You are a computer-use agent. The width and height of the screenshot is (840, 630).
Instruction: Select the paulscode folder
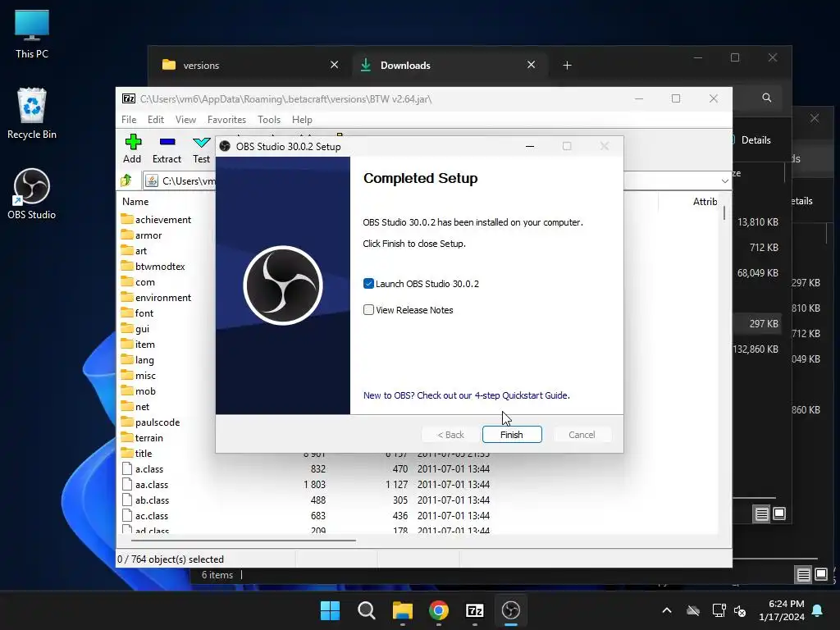tap(151, 422)
